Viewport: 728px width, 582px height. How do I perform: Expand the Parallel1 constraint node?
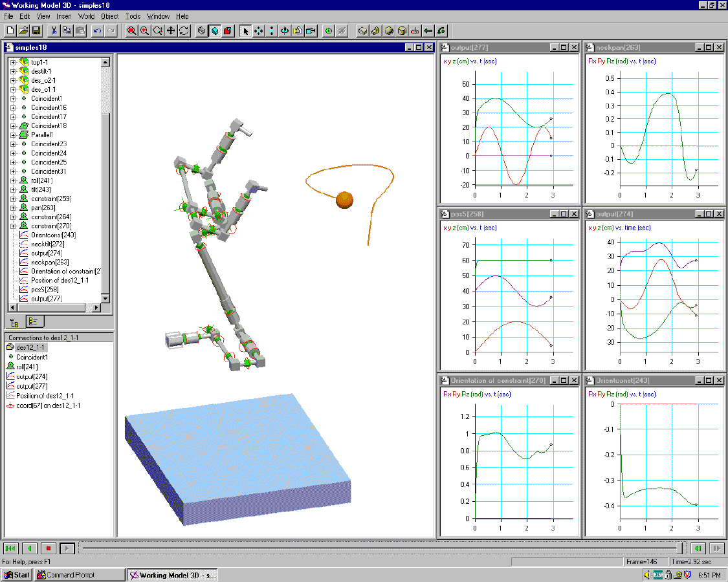coord(13,135)
